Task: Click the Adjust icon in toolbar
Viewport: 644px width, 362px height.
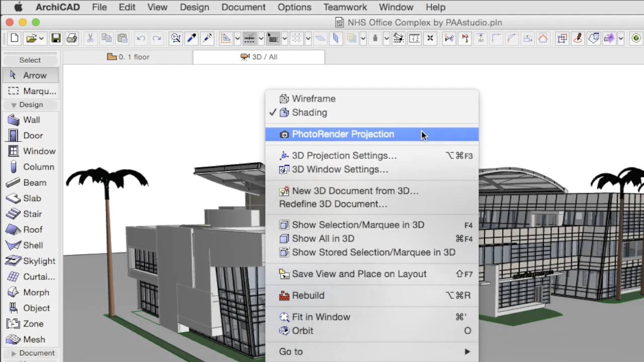Action: coord(480,38)
